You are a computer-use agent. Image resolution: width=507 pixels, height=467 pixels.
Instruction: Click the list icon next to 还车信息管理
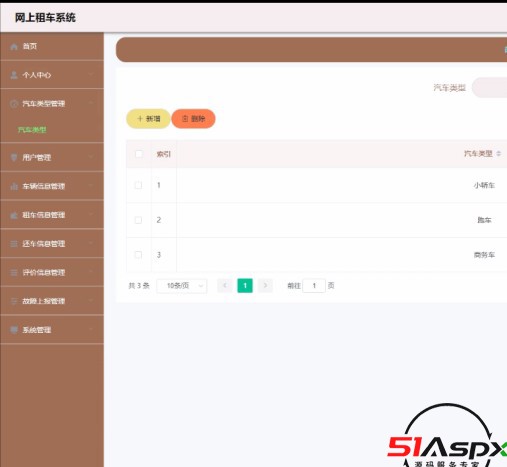click(x=14, y=244)
